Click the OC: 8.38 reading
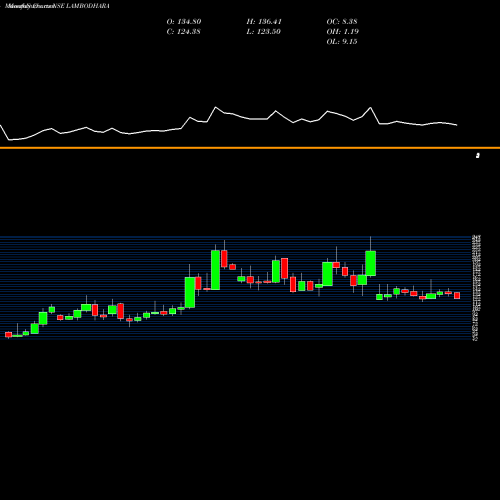 point(342,22)
